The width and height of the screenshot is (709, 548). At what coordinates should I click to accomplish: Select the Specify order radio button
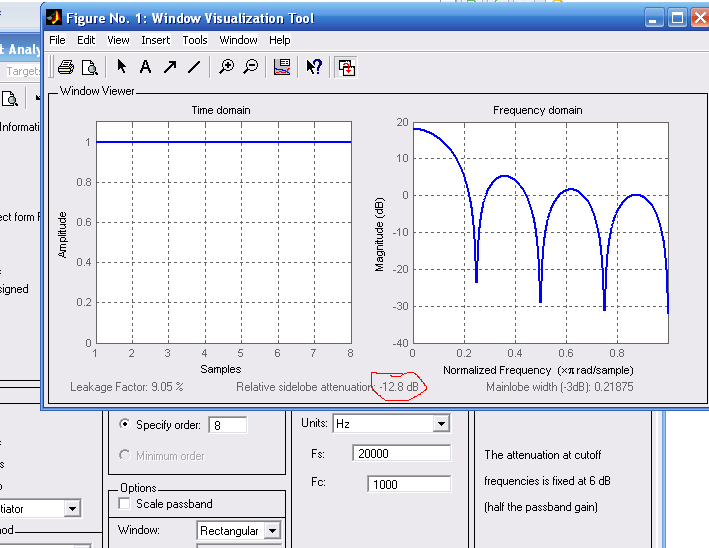tap(125, 424)
